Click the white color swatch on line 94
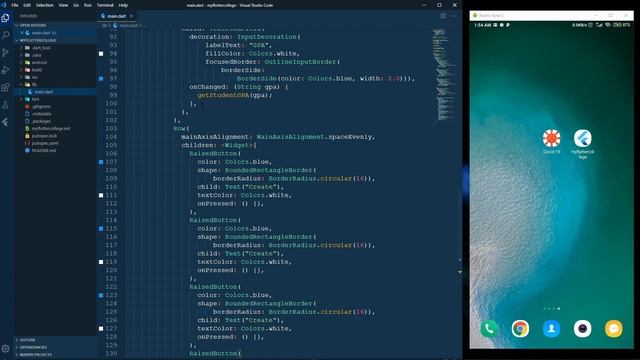This screenshot has height=360, width=640. (101, 53)
